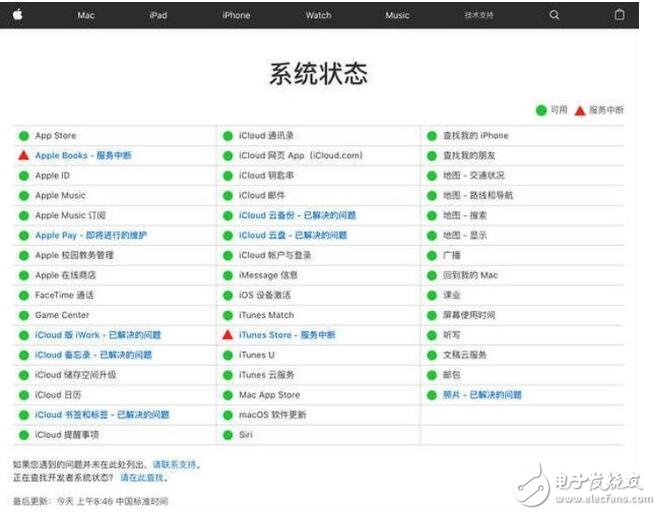Open the Mac menu item

point(86,15)
